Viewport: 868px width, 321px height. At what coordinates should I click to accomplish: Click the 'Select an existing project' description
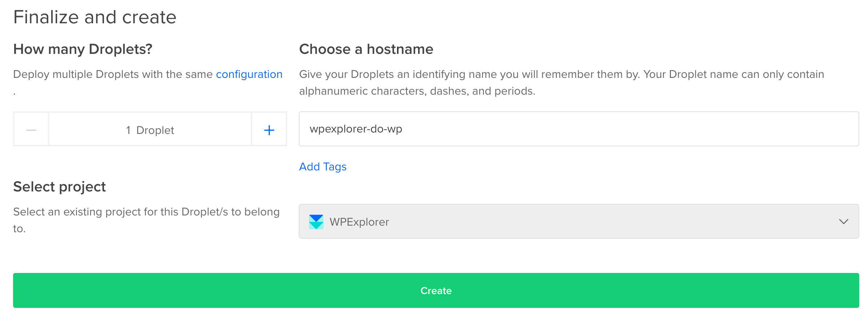click(x=146, y=212)
